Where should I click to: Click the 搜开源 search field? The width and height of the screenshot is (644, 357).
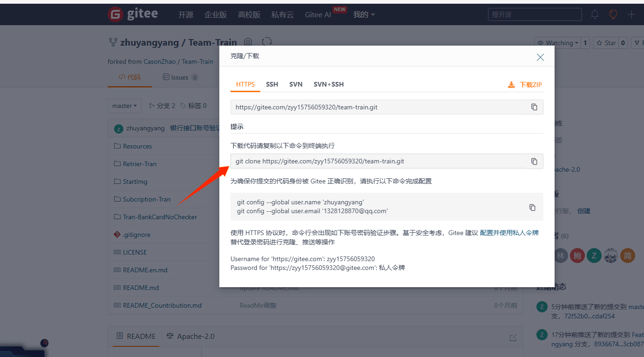(535, 14)
